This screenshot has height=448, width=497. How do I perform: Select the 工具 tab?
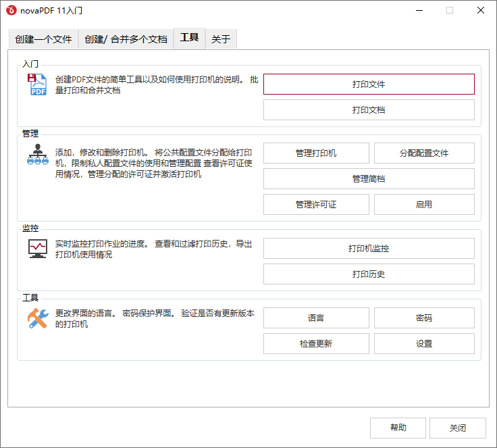(x=189, y=39)
